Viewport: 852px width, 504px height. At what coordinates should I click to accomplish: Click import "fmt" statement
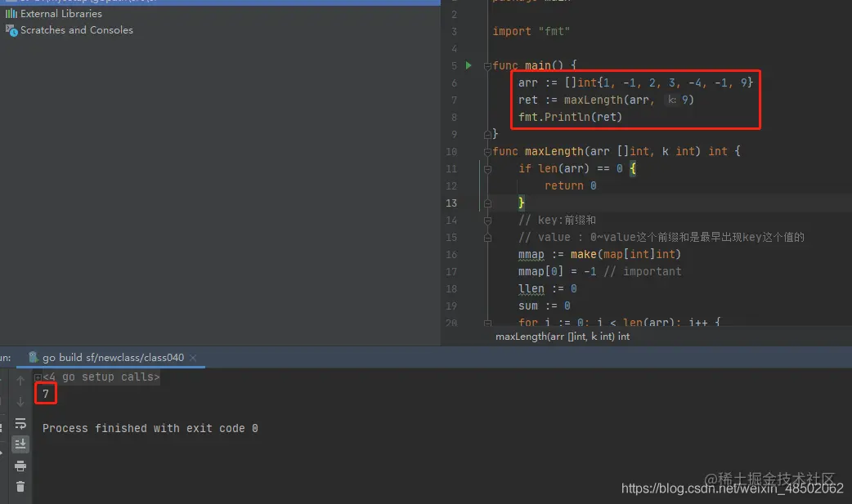click(x=531, y=32)
